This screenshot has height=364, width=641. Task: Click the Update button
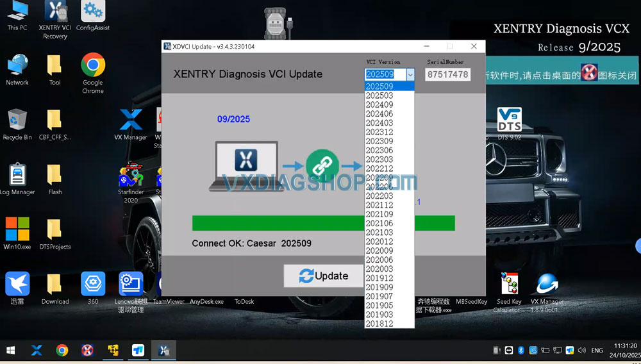324,276
